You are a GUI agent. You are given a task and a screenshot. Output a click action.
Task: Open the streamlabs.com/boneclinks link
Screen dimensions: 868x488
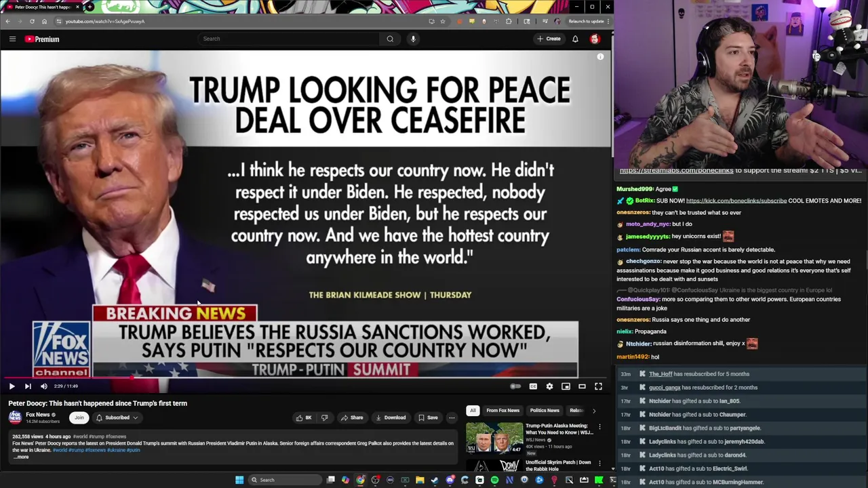pos(676,171)
